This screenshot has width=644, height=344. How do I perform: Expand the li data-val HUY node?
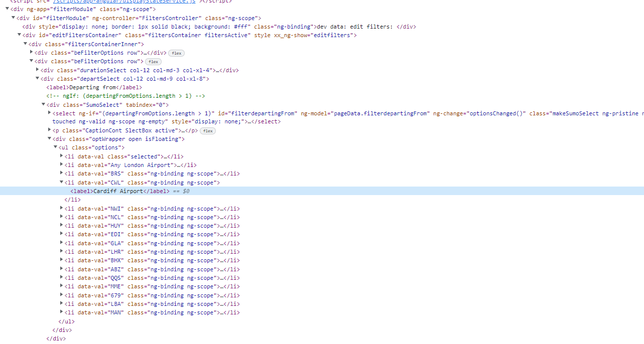61,226
